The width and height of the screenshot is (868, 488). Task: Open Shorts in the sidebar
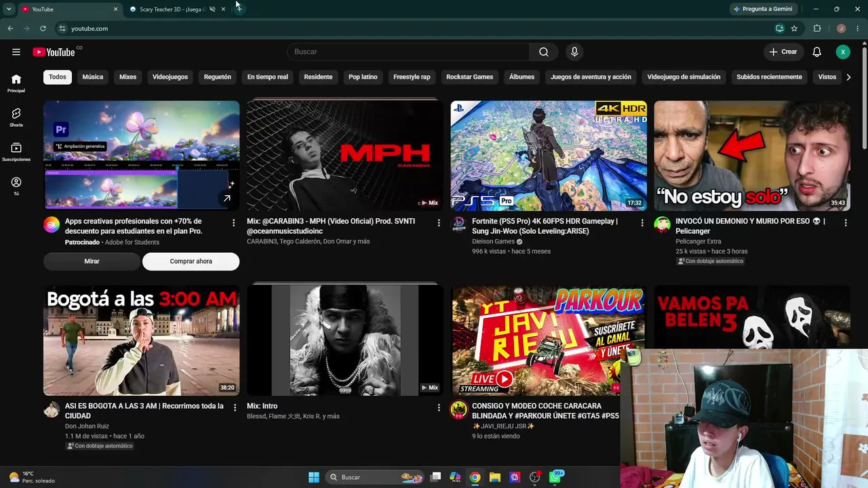pos(16,118)
